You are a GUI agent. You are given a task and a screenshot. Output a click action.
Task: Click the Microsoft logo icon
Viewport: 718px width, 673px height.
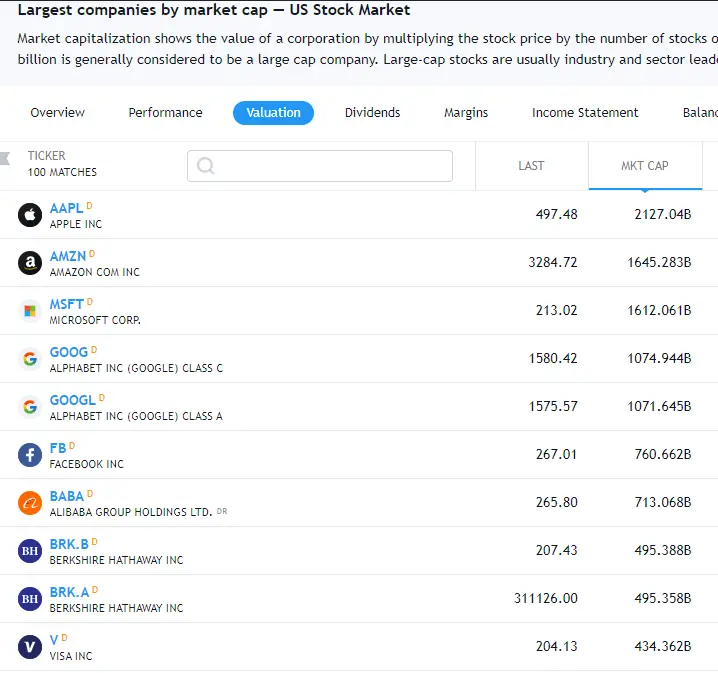(30, 311)
